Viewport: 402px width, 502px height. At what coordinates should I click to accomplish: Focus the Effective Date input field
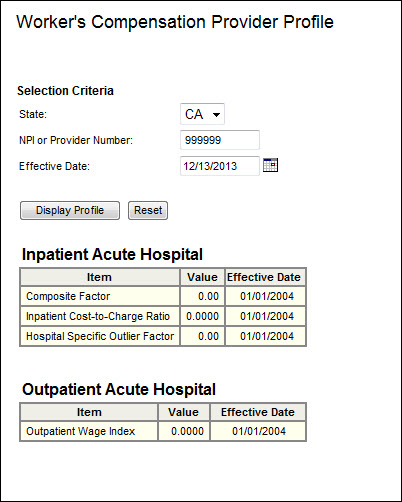click(220, 166)
